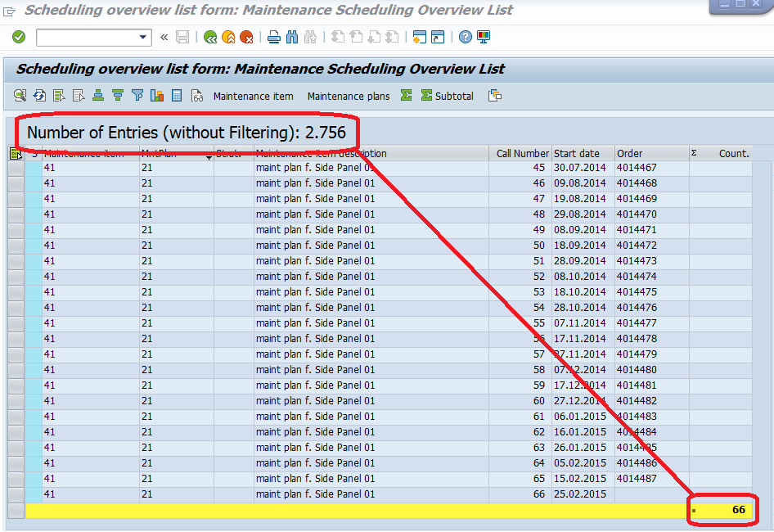Click the Maintenance item button
774x532 pixels.
[x=254, y=97]
